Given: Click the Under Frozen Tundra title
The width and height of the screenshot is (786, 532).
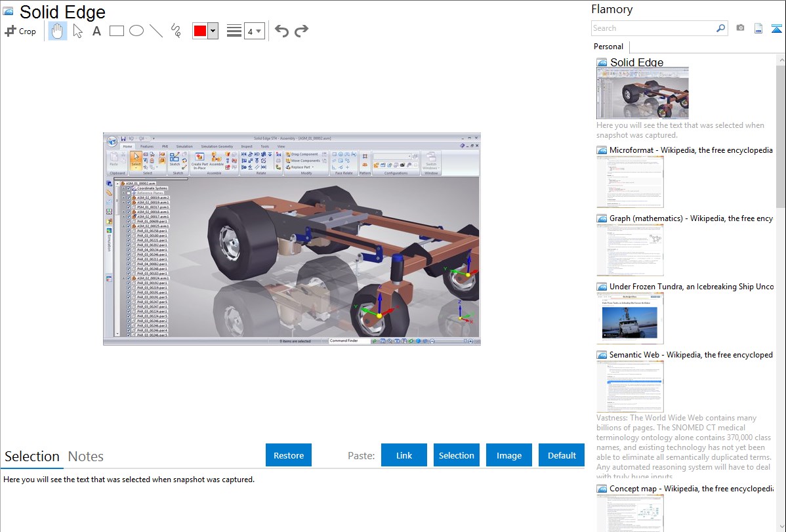Looking at the screenshot, I should pos(692,286).
